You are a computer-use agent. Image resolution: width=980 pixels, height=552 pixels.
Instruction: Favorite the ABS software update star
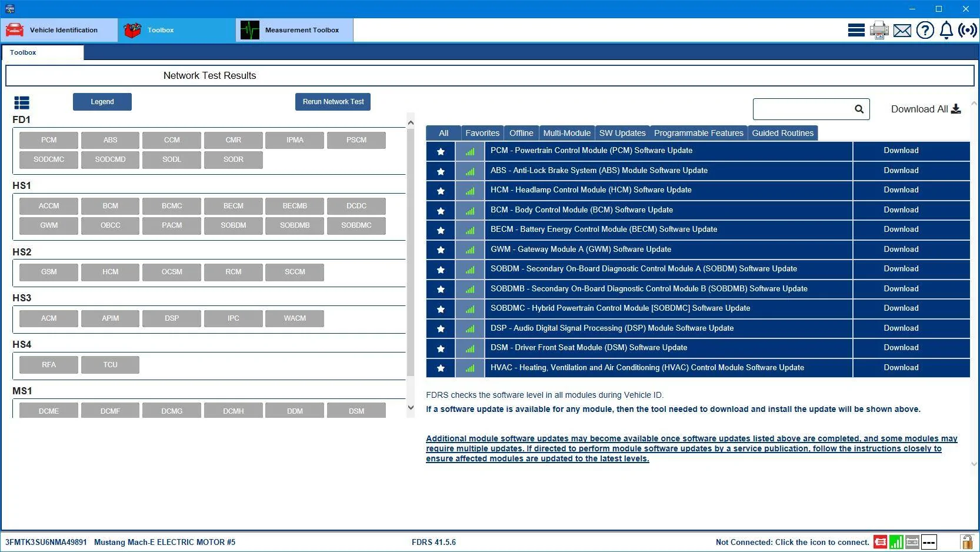[x=441, y=171]
